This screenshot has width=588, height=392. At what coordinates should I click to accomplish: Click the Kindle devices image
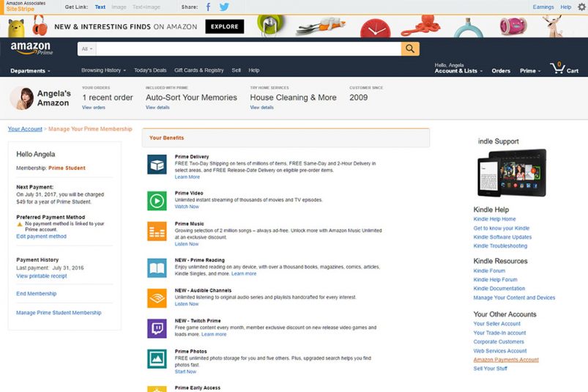512,173
